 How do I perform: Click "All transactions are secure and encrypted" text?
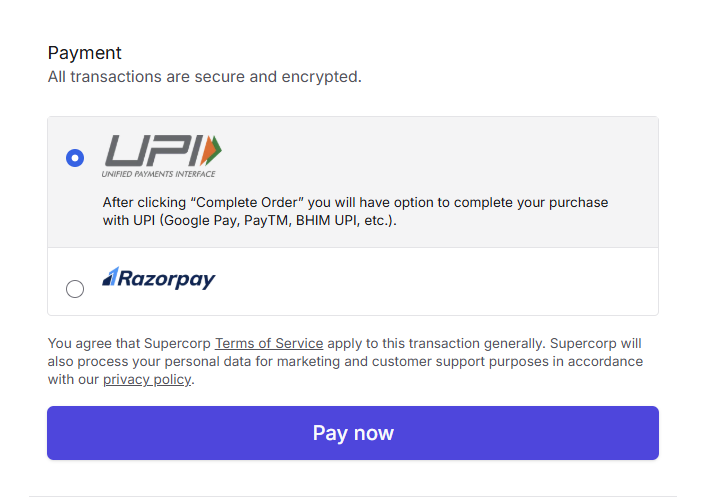click(x=204, y=77)
